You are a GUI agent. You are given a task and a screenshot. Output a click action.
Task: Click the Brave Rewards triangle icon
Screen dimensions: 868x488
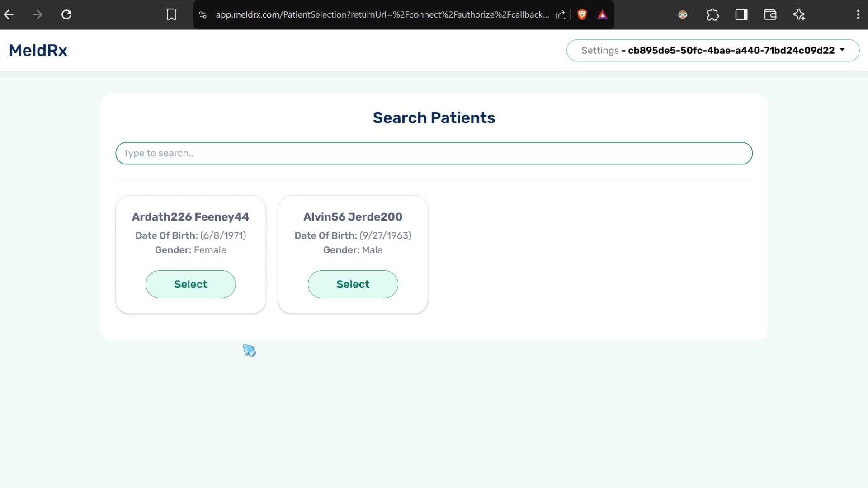point(602,15)
